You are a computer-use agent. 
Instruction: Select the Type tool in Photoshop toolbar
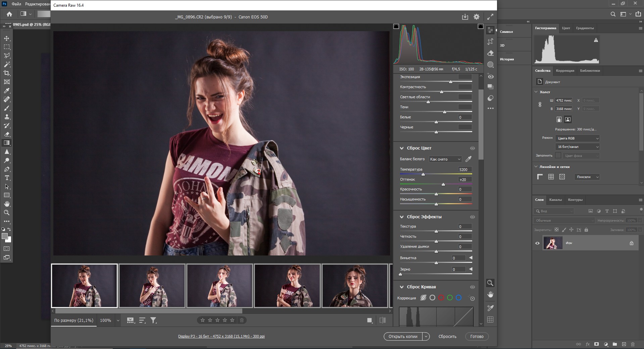[x=7, y=178]
